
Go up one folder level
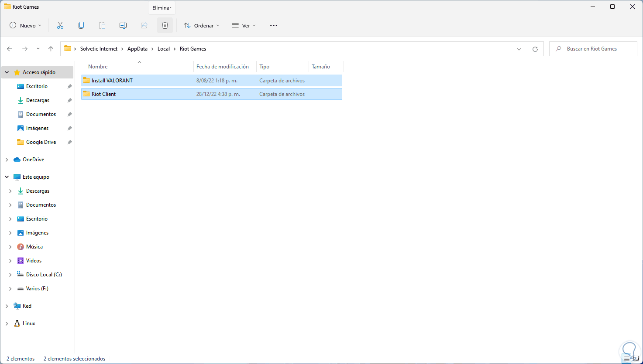click(x=51, y=49)
